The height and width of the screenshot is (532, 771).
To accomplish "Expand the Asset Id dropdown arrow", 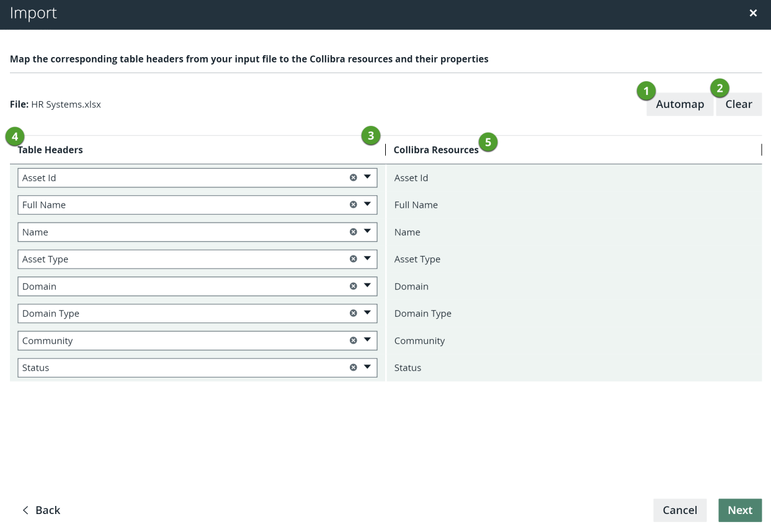I will click(x=367, y=178).
